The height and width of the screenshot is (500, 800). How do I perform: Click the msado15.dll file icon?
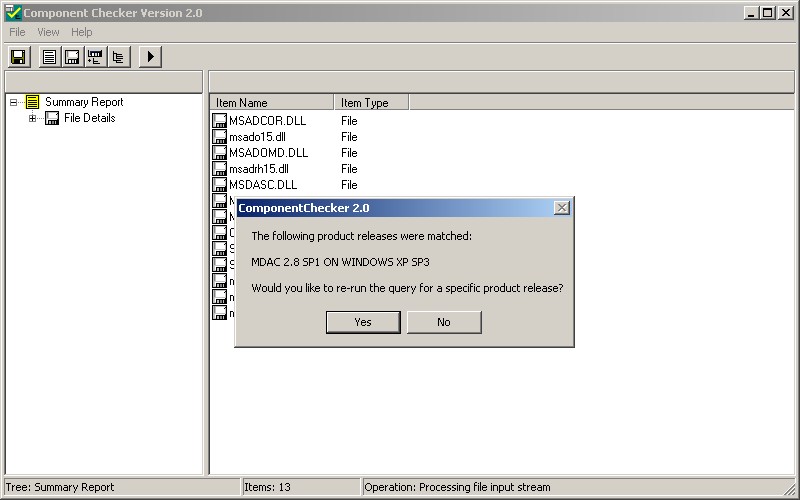point(219,137)
